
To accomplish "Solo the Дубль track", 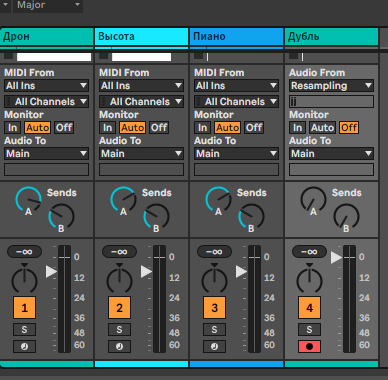I will pyautogui.click(x=309, y=330).
